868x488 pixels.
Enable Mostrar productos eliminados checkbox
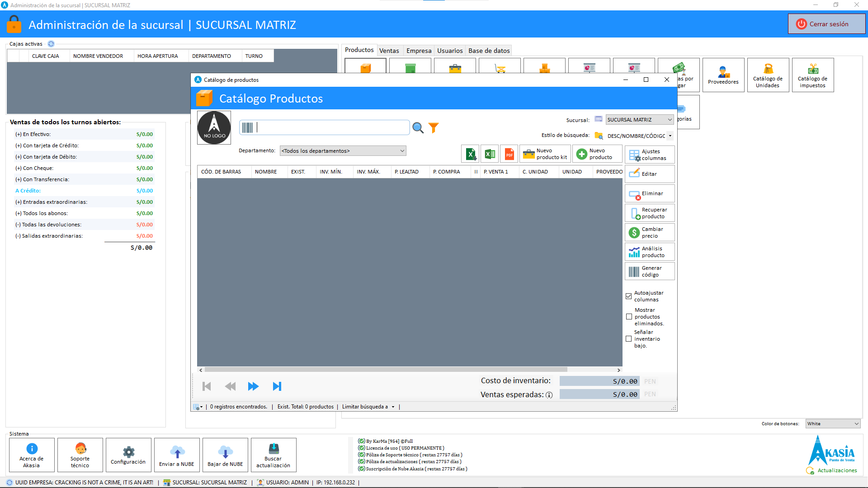coord(629,317)
